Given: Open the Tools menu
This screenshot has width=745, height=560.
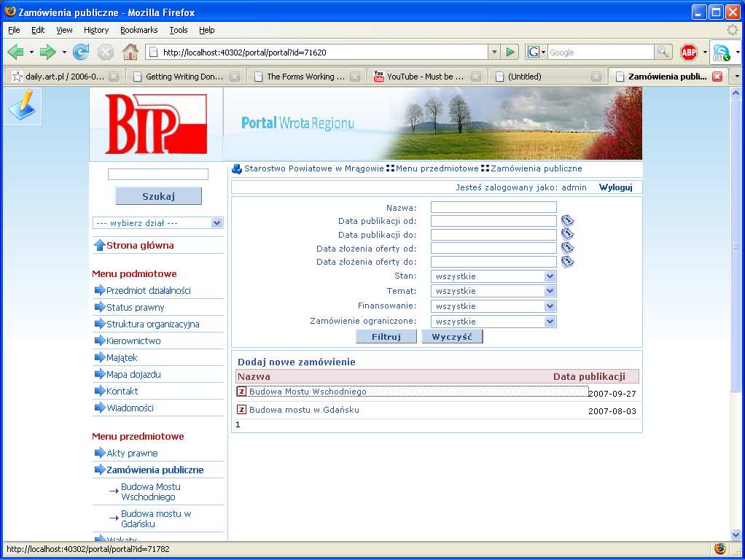Looking at the screenshot, I should (x=179, y=30).
